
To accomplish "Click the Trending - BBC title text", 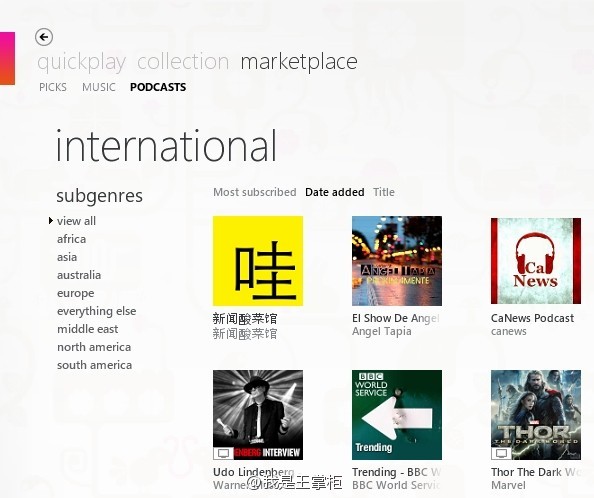I will 397,472.
